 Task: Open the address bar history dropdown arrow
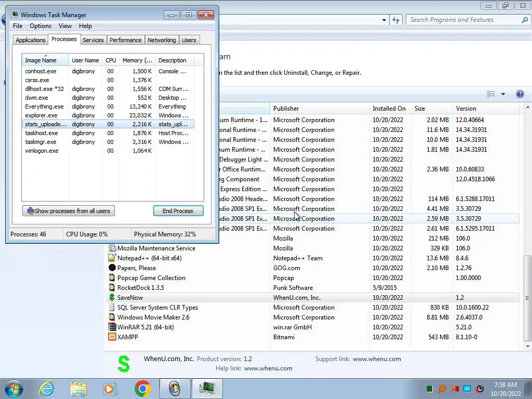[x=384, y=20]
